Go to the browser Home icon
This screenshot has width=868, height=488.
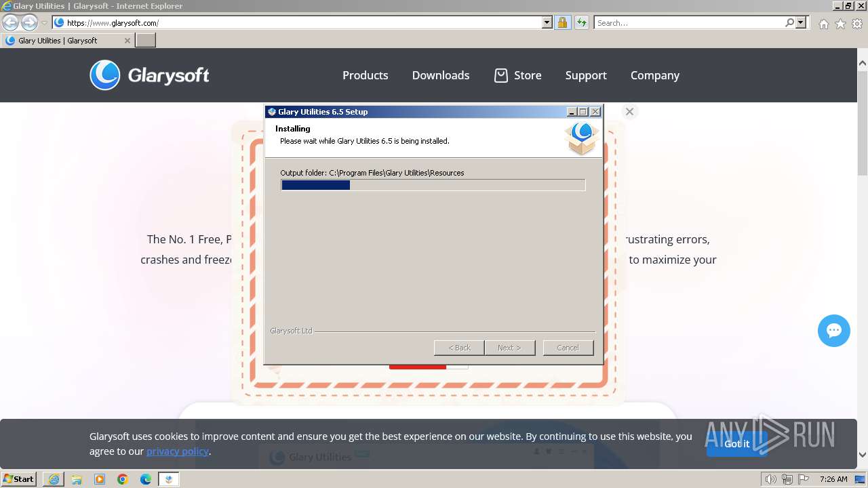(x=823, y=24)
